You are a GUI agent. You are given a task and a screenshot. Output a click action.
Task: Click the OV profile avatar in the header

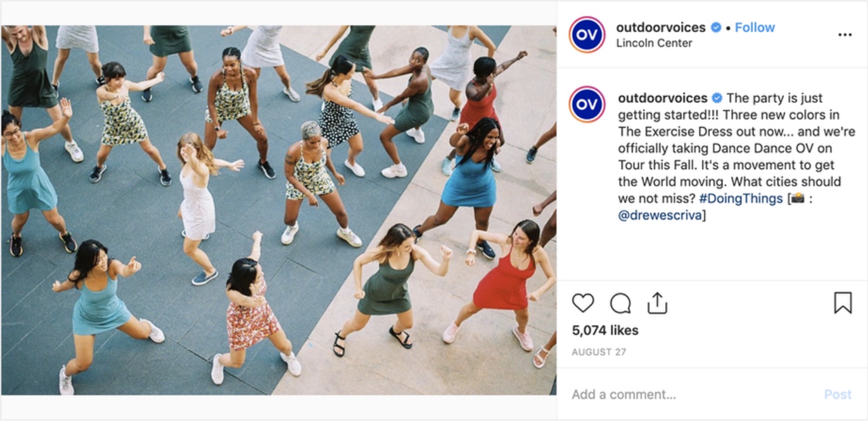pos(587,35)
